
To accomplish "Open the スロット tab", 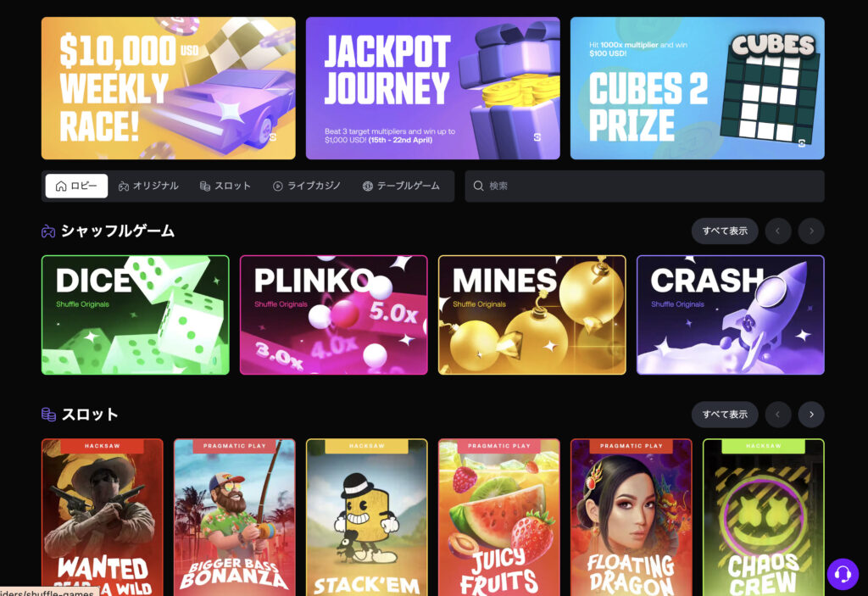I will (x=225, y=187).
